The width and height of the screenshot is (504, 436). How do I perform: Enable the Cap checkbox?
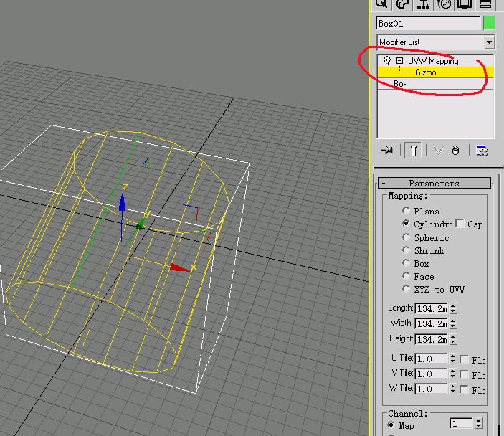point(460,224)
